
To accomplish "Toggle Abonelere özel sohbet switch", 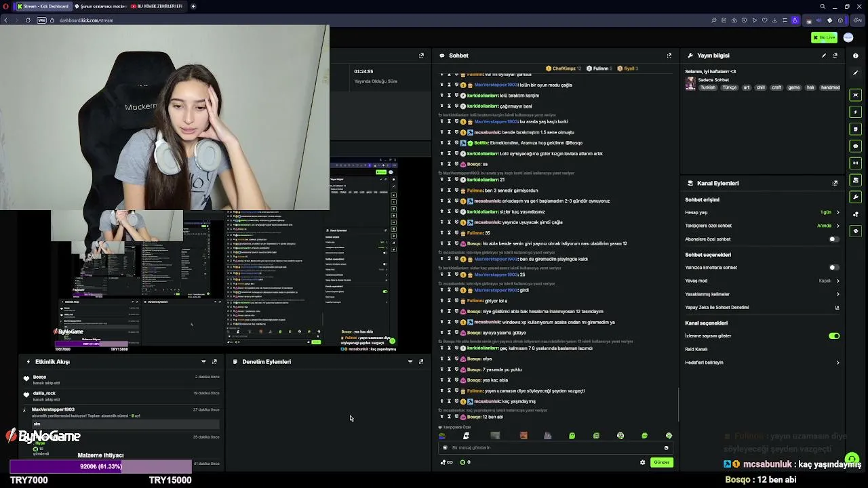I will click(x=833, y=239).
